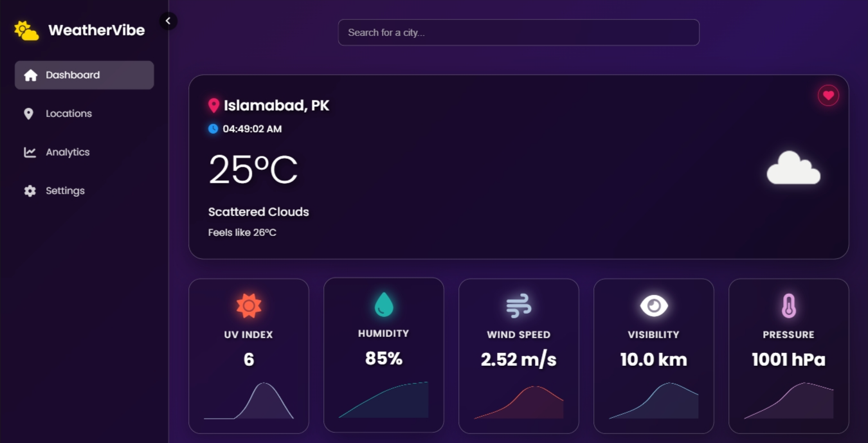Click the pin icon beside Islamabad, PK
This screenshot has width=868, height=443.
click(x=213, y=104)
